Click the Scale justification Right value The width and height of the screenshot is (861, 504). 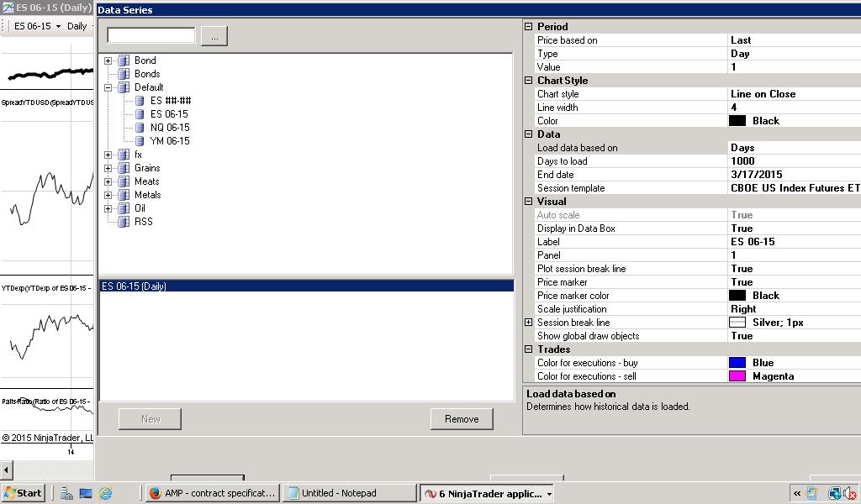pyautogui.click(x=743, y=309)
